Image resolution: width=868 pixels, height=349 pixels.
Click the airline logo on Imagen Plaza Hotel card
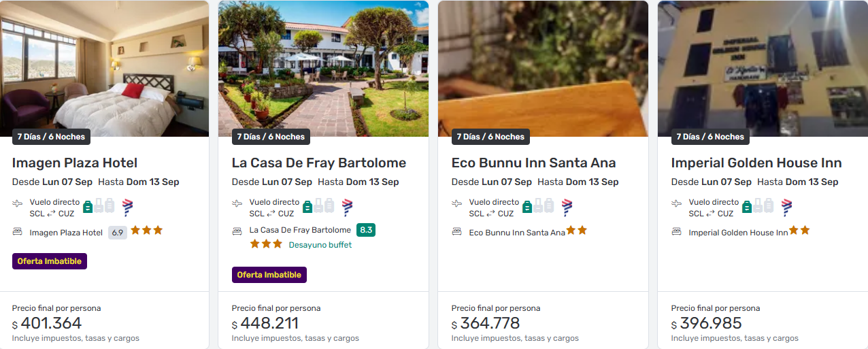[x=127, y=207]
